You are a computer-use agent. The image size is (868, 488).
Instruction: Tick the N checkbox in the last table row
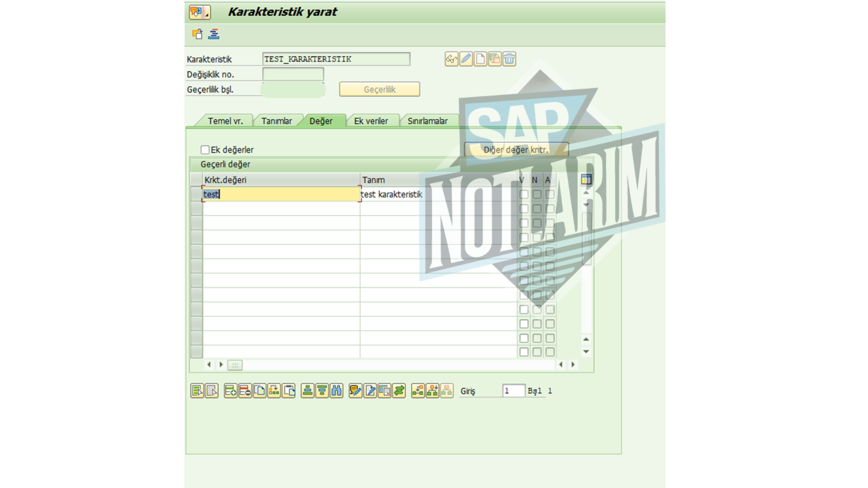point(537,352)
